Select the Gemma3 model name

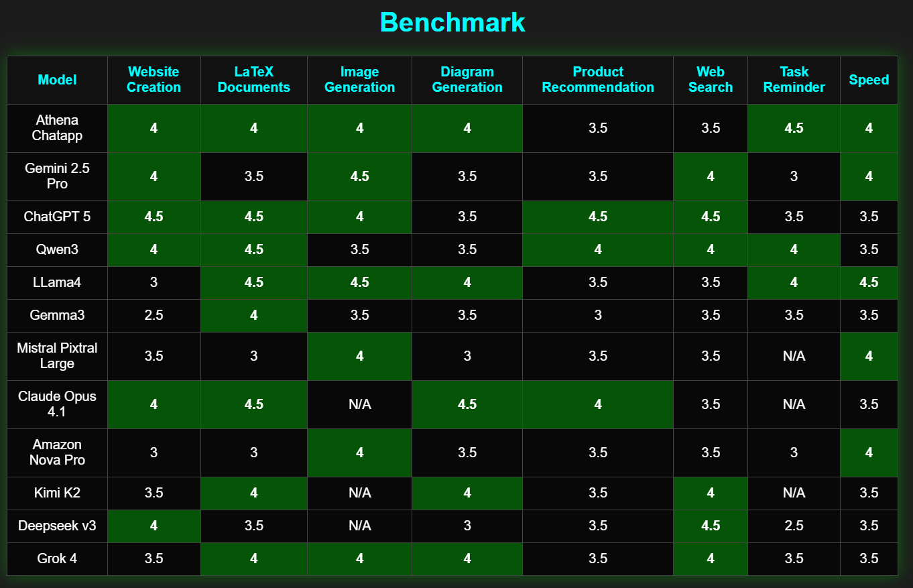(57, 316)
